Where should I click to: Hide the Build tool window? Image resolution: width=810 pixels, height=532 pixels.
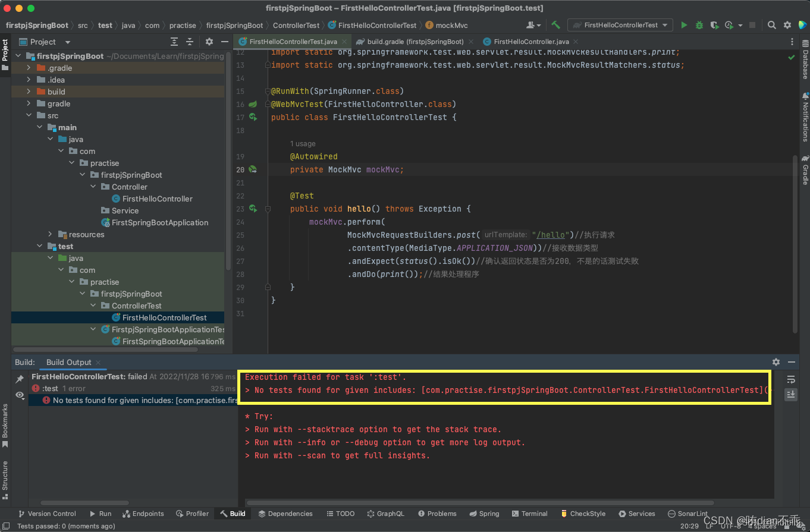point(792,362)
